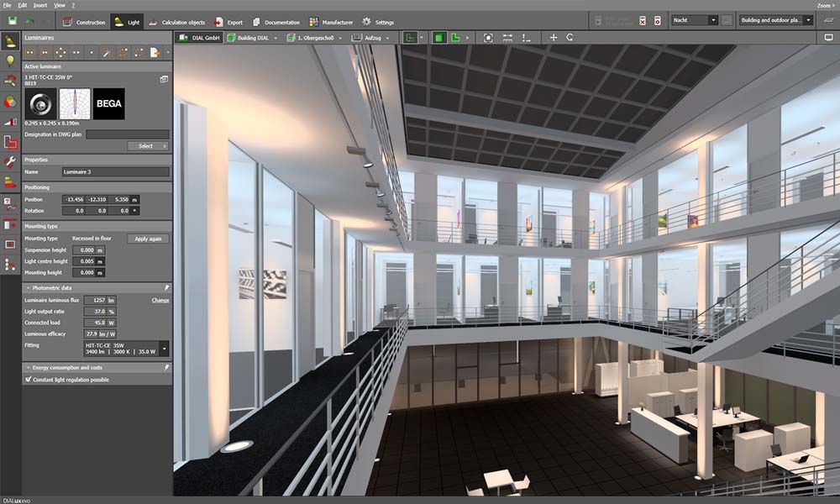Click the rotate view icon in viewport toolbar

[x=570, y=38]
